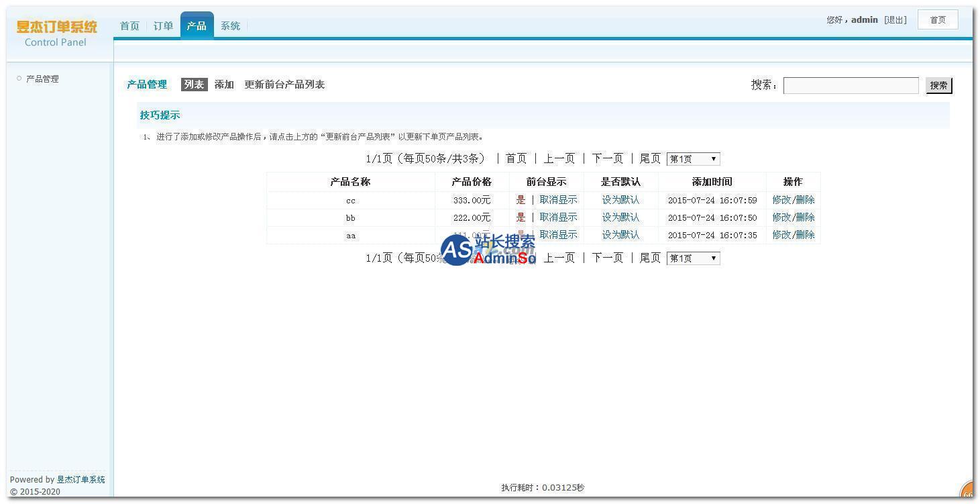Click the 搜索 button
This screenshot has height=504, width=980.
[938, 85]
